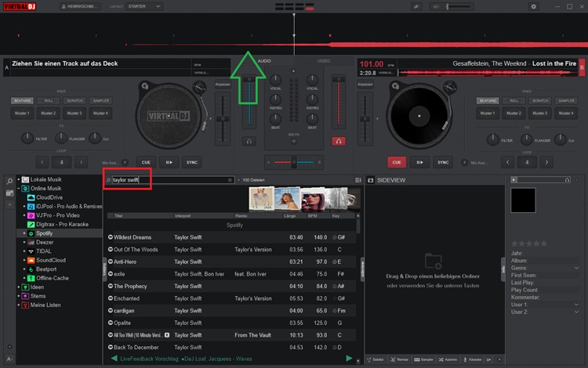Click the master volume slider
The image size is (588, 368).
(x=459, y=6)
